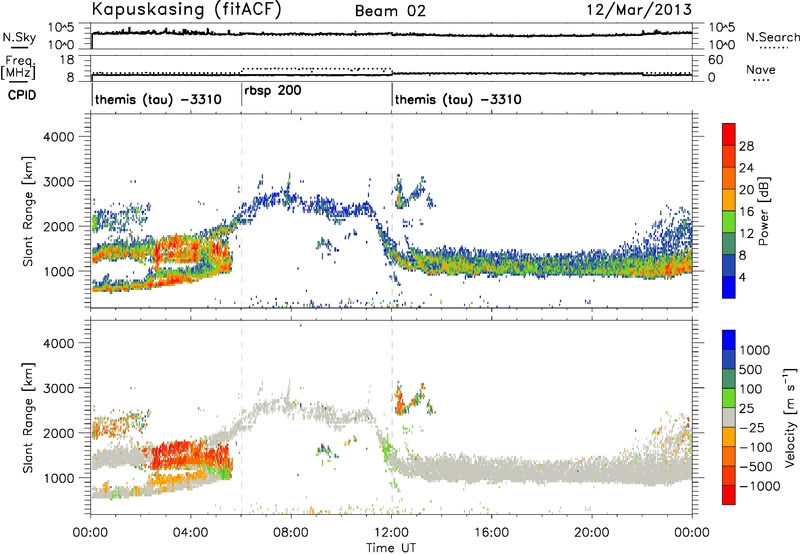Screen dimensions: 800x554
Task: Click the 'Power [dB]' colorbar label
Action: click(763, 211)
